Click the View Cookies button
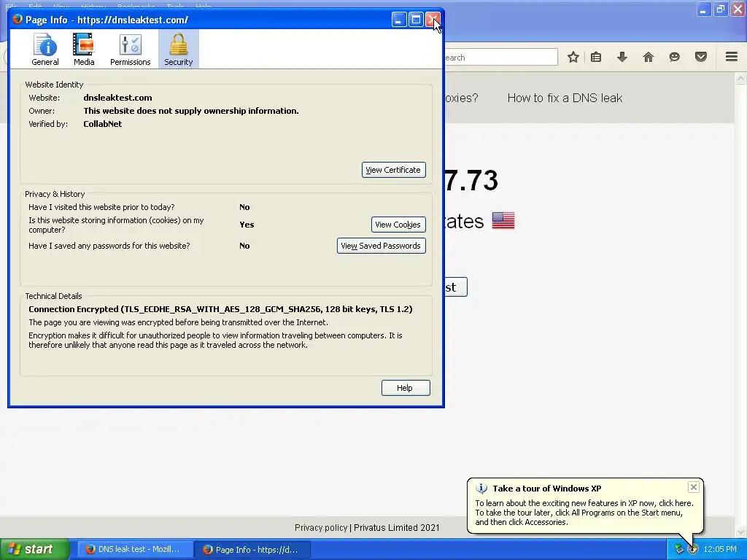 click(398, 225)
